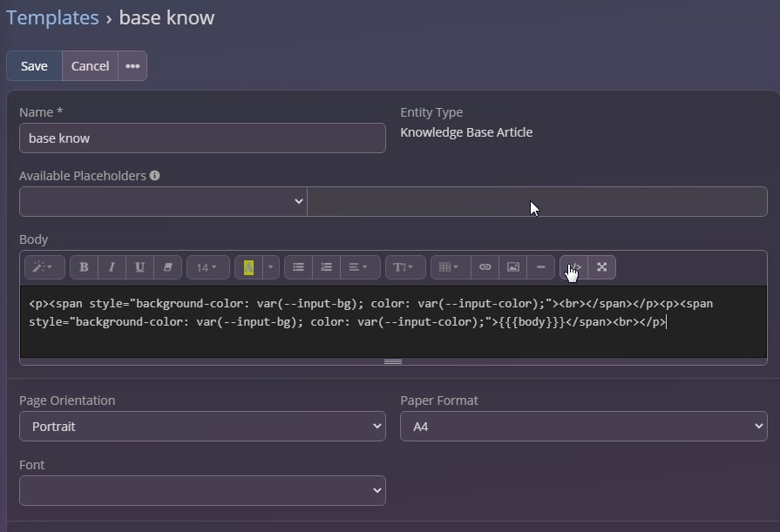
Task: Insert an ordered numbered list
Action: pos(327,267)
